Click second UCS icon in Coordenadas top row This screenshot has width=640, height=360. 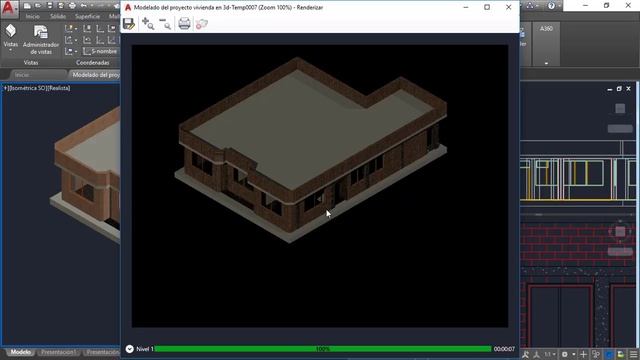87,29
